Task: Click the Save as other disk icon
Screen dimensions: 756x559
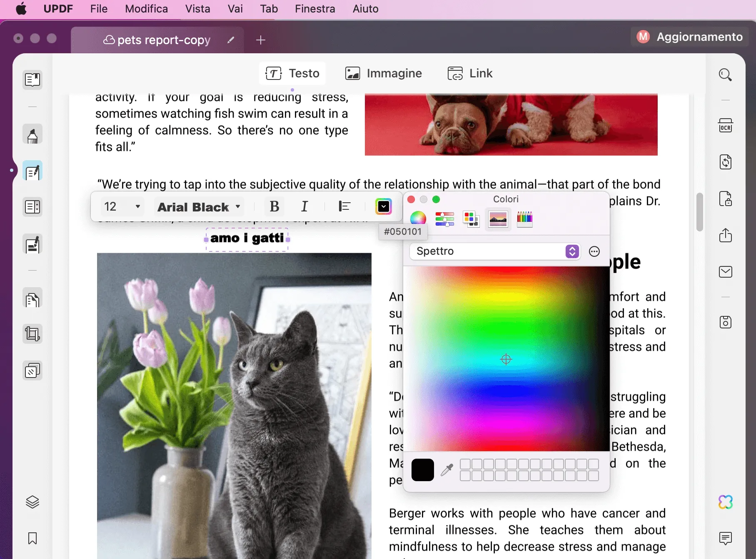Action: point(725,322)
